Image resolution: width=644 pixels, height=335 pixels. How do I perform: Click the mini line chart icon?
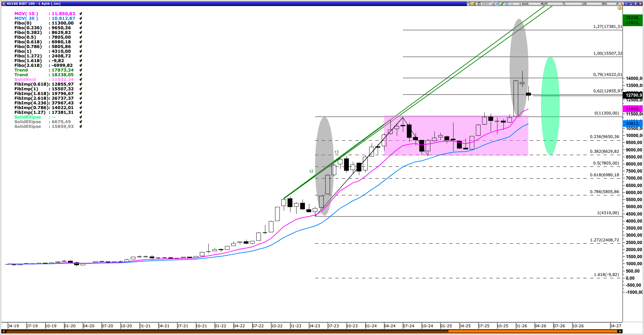click(497, 4)
